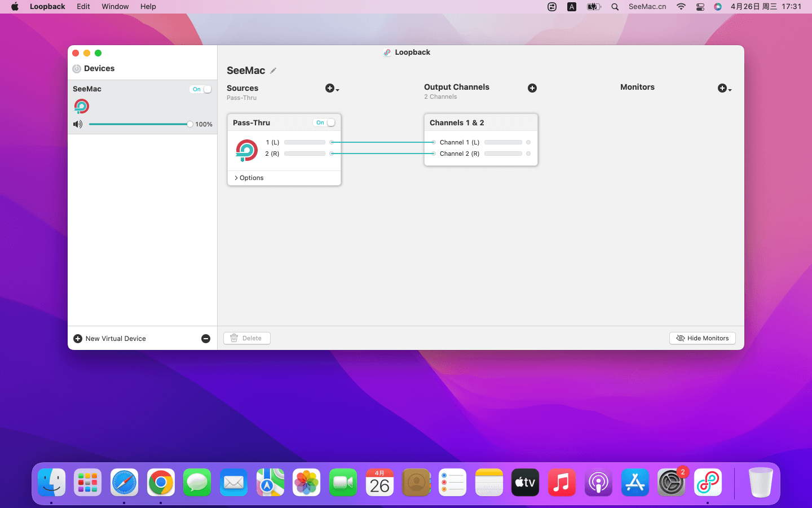Open Finder from the Dock

[51, 483]
